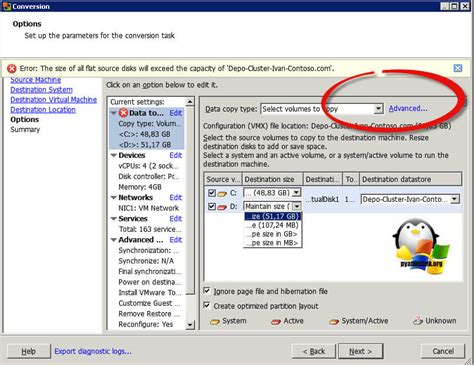Choose the type size in MB option

tap(273, 243)
